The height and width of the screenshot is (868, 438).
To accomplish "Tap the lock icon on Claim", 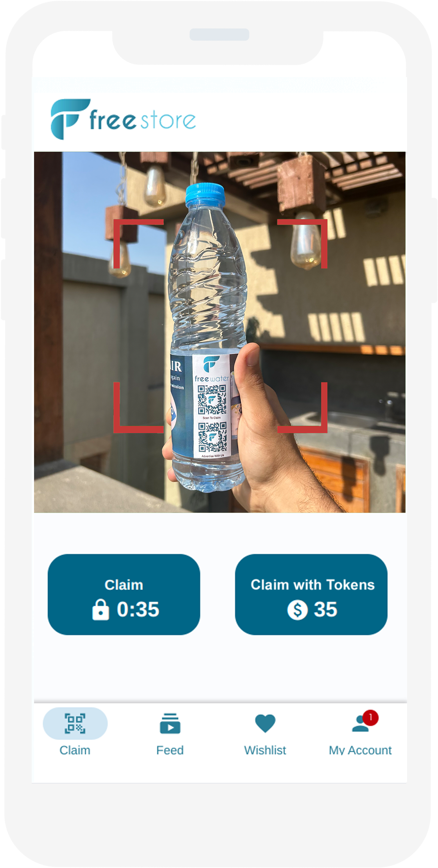I will pyautogui.click(x=101, y=610).
